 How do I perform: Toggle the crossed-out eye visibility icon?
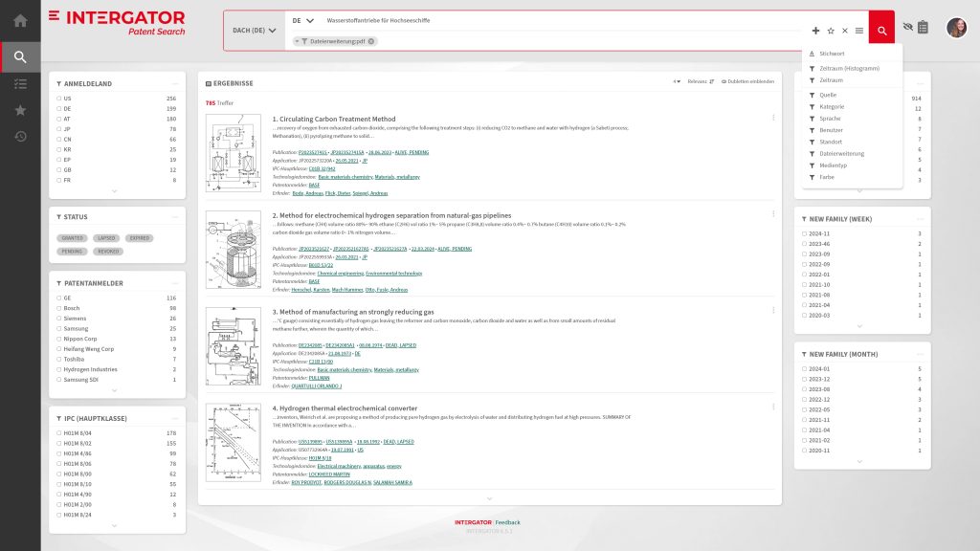click(x=907, y=28)
